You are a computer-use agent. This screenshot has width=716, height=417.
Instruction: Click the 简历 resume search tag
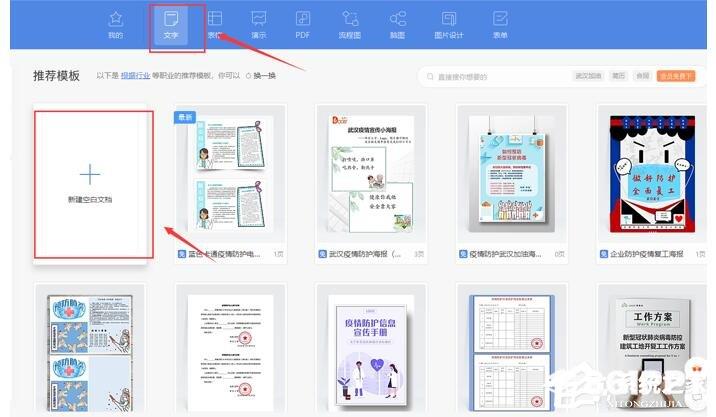click(618, 76)
